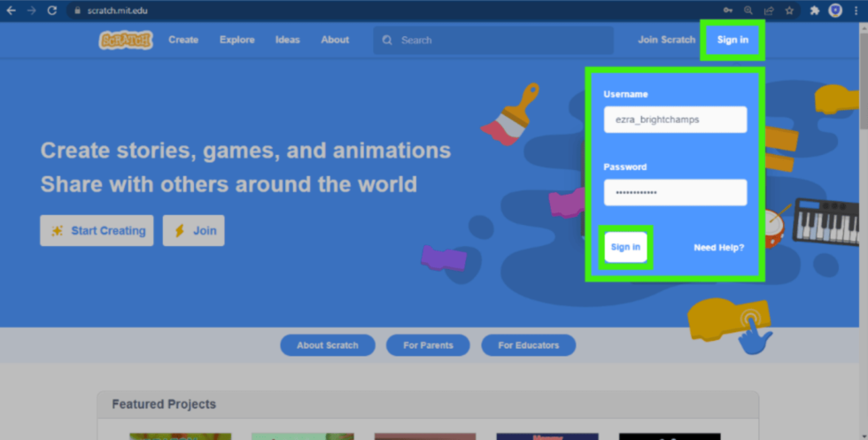868x440 pixels.
Task: Toggle the Sign in dropdown in navbar
Action: coord(732,40)
